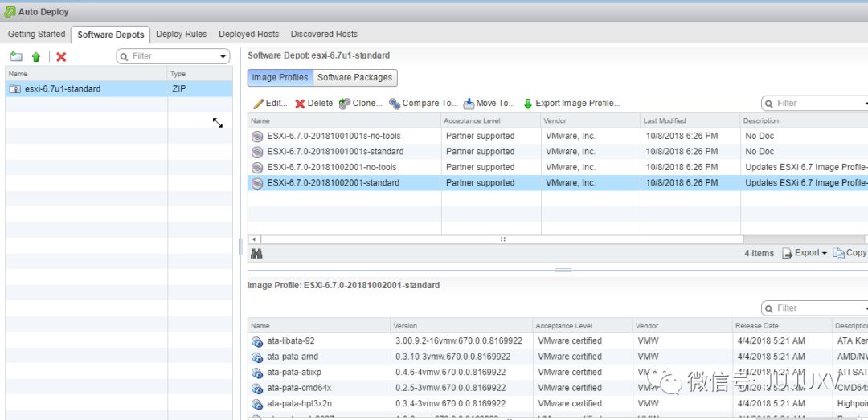This screenshot has height=420, width=868.
Task: Click the Delete button label
Action: point(320,104)
